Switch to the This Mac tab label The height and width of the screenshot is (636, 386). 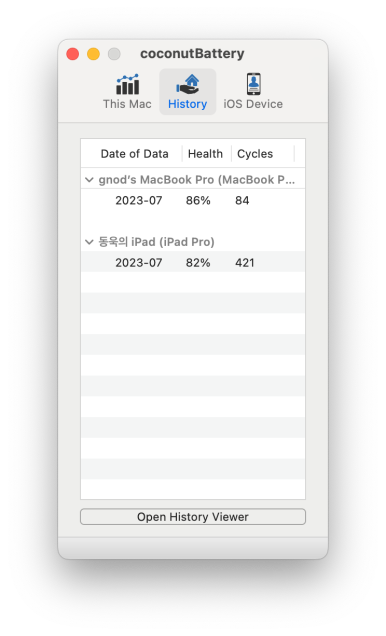127,104
